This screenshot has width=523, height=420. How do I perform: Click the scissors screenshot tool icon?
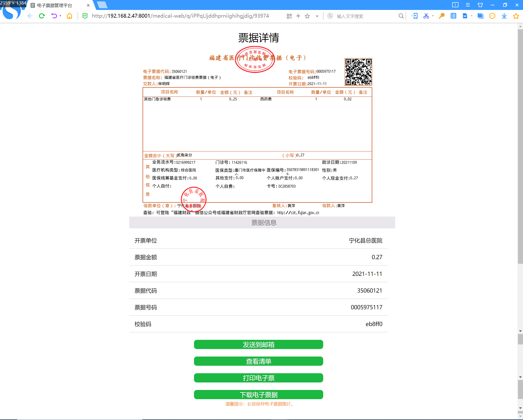[x=426, y=16]
